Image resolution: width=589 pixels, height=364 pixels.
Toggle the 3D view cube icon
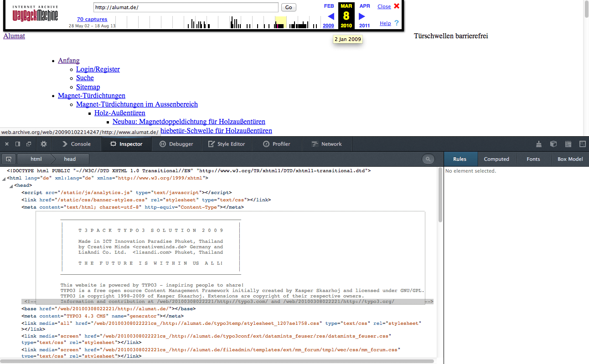pos(553,144)
